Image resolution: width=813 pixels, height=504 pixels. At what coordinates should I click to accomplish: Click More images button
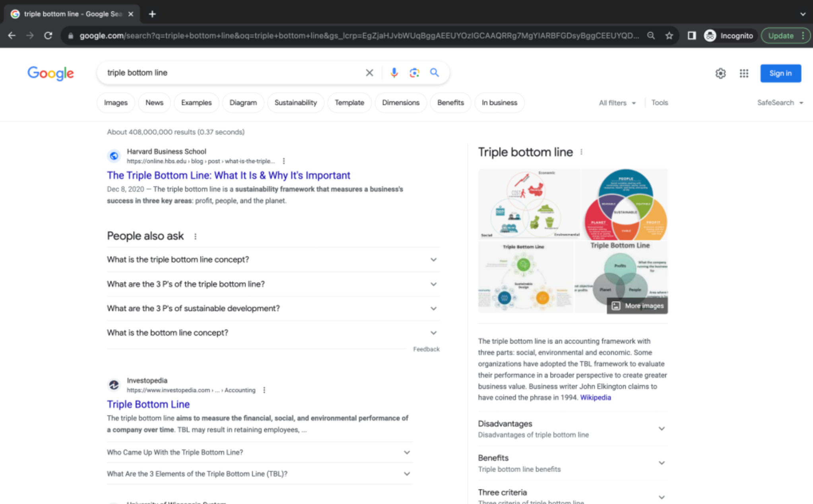tap(637, 306)
